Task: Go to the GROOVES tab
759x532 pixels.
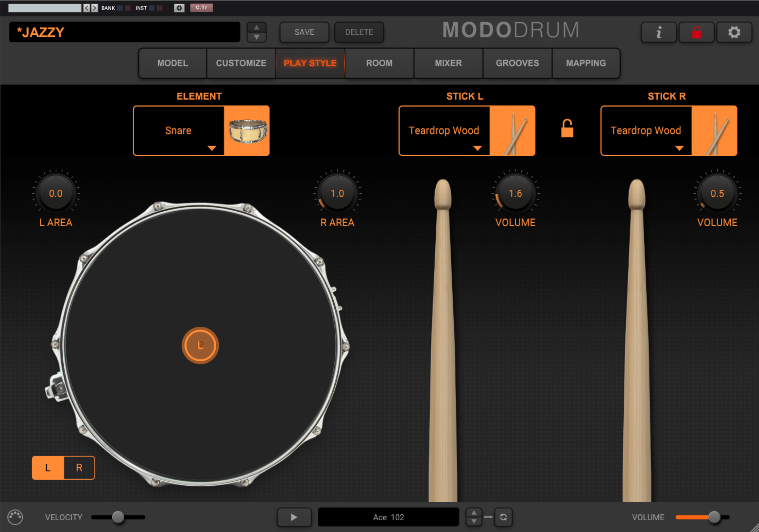Action: pyautogui.click(x=517, y=63)
